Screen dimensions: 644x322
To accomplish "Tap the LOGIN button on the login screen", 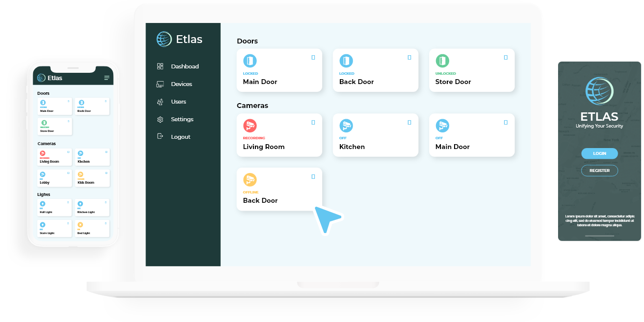I will coord(599,153).
